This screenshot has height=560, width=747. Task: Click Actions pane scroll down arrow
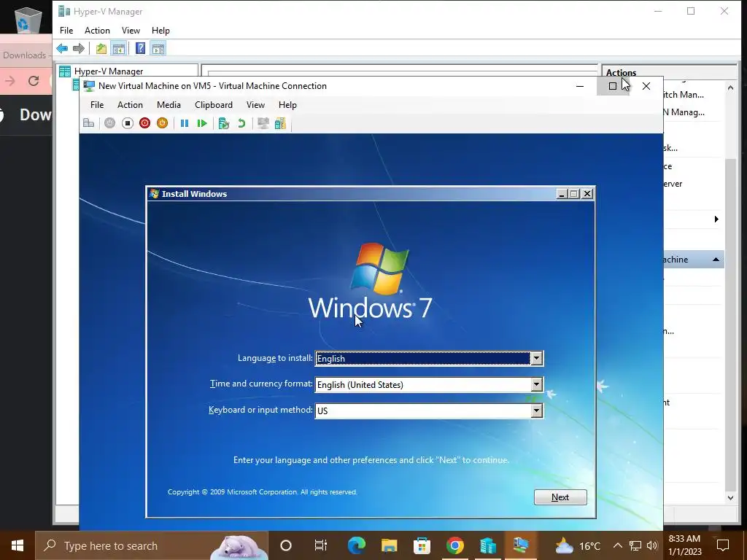(730, 498)
